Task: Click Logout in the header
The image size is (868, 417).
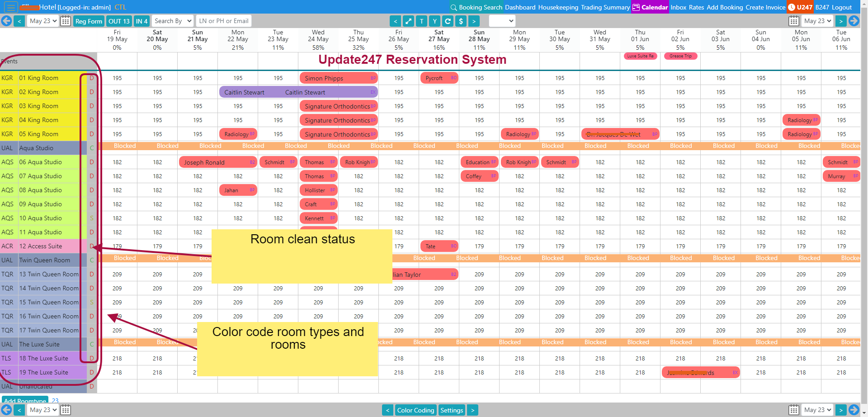Action: point(842,7)
